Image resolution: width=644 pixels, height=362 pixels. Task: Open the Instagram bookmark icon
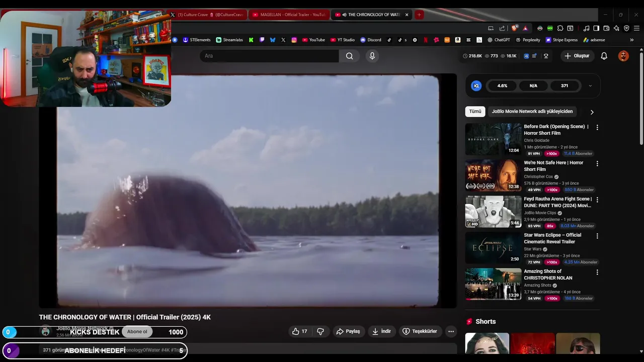294,40
